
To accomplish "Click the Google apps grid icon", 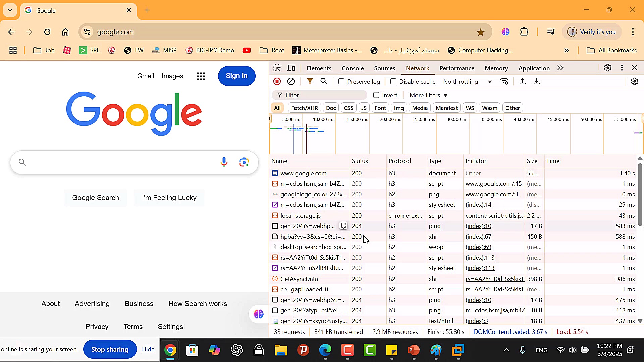I will click(x=201, y=76).
